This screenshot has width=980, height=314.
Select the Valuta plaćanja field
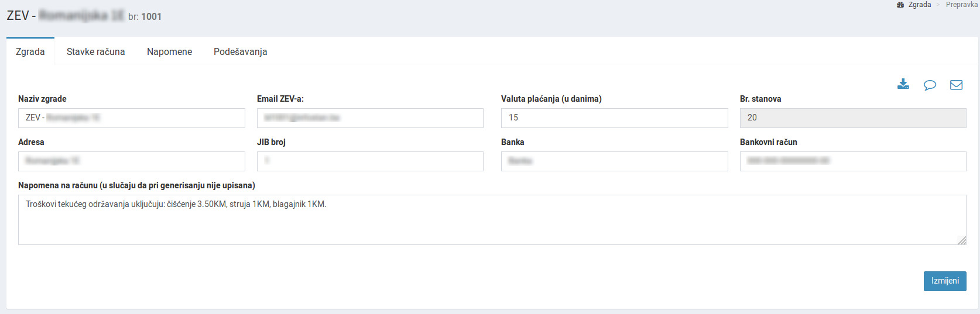(614, 118)
